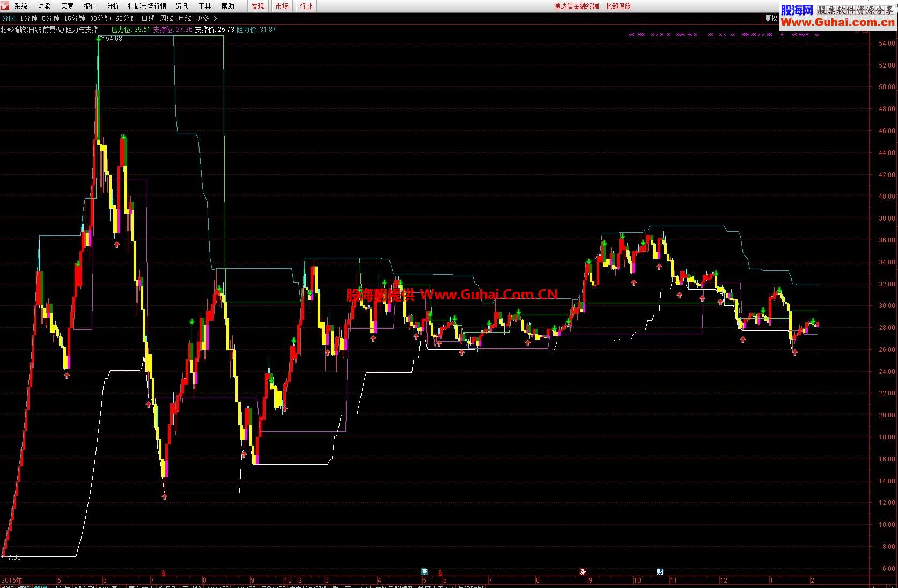Screen dimensions: 898x588
Task: Open the 系统 menu
Action: pyautogui.click(x=21, y=6)
